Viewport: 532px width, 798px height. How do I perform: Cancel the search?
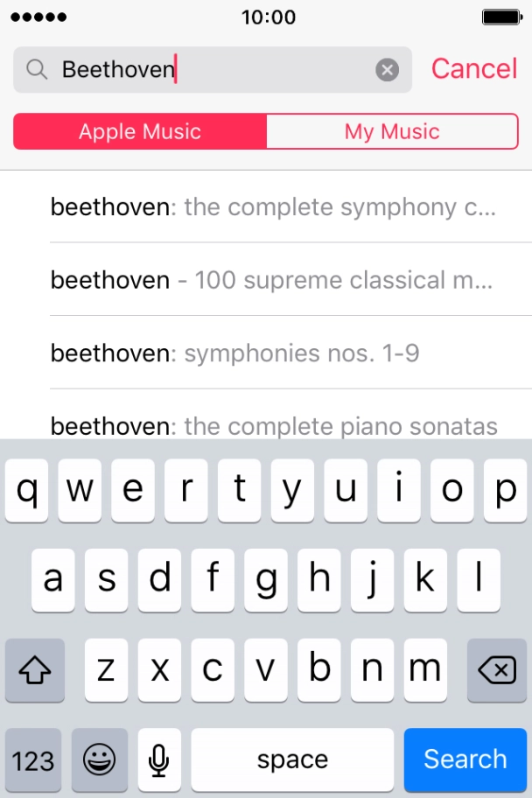pos(474,69)
